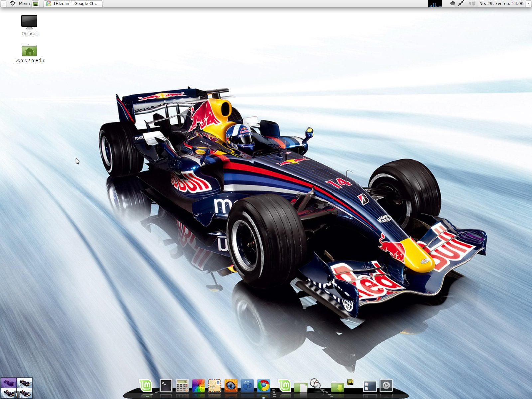Open the volume control speaker icon
This screenshot has height=399, width=532.
tap(472, 3)
